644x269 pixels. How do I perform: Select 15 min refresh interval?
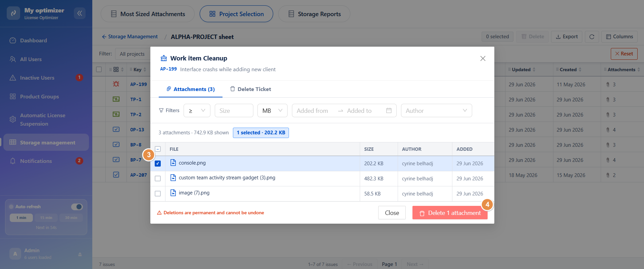[46, 218]
